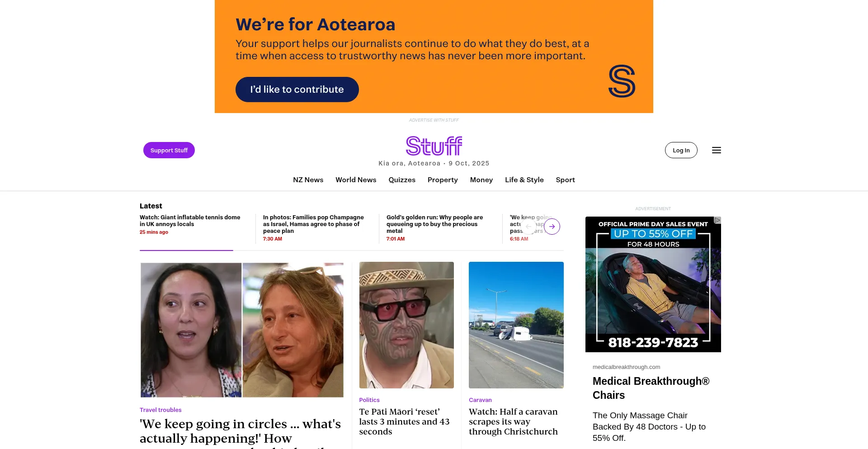
Task: Open Life & Style section
Action: point(524,180)
